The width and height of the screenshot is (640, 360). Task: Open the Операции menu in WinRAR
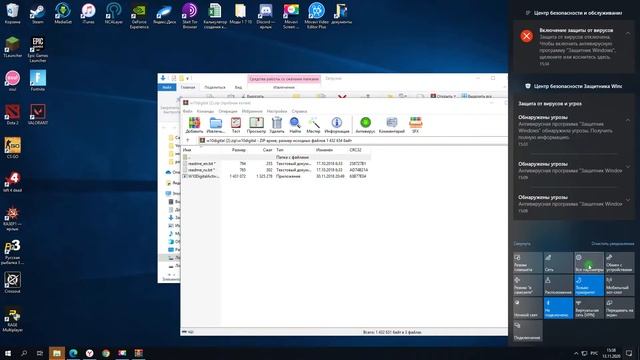[x=228, y=111]
